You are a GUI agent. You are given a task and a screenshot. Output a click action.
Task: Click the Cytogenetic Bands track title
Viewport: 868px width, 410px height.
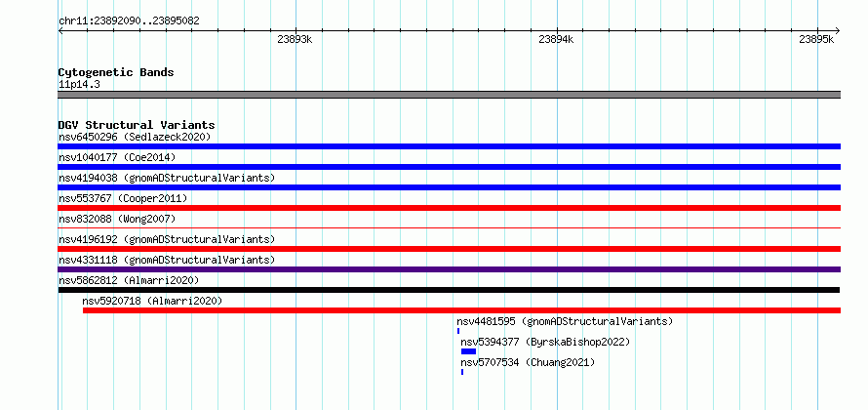(116, 72)
